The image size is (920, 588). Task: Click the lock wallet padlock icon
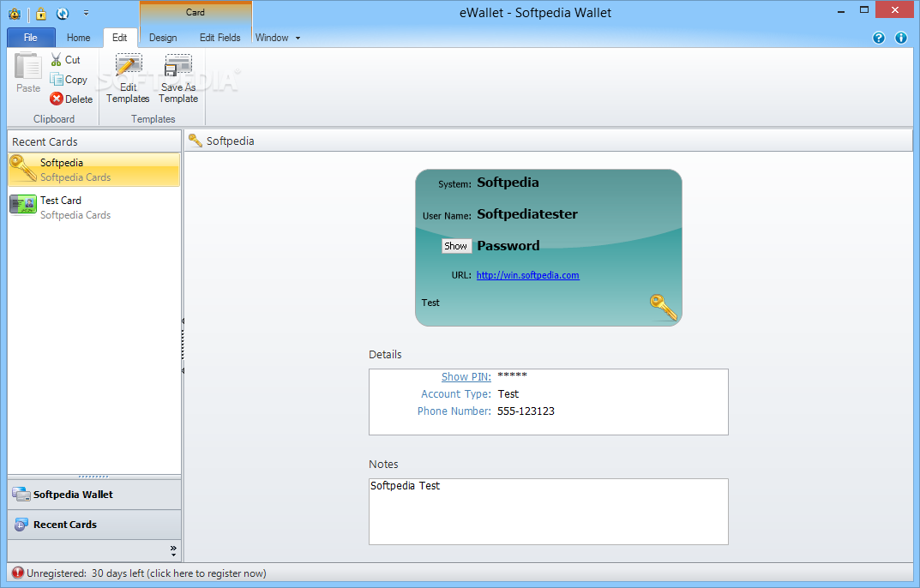40,13
